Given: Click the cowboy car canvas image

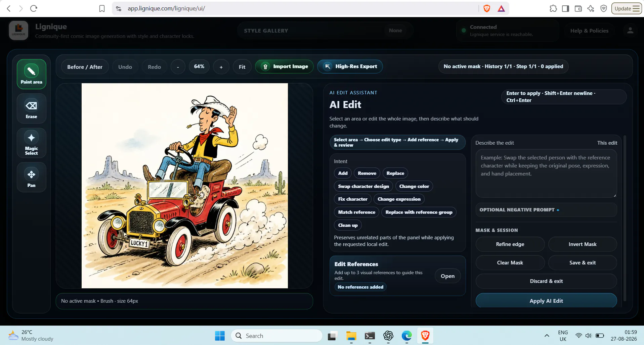Looking at the screenshot, I should (x=185, y=186).
